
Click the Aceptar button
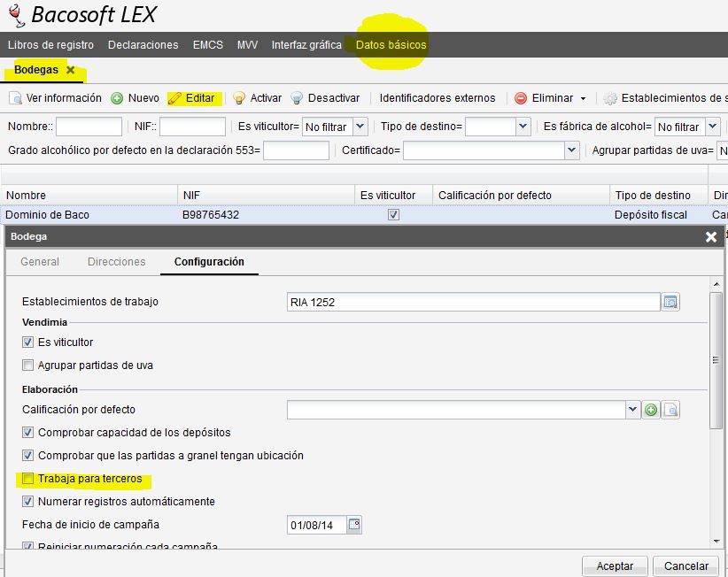tap(615, 566)
